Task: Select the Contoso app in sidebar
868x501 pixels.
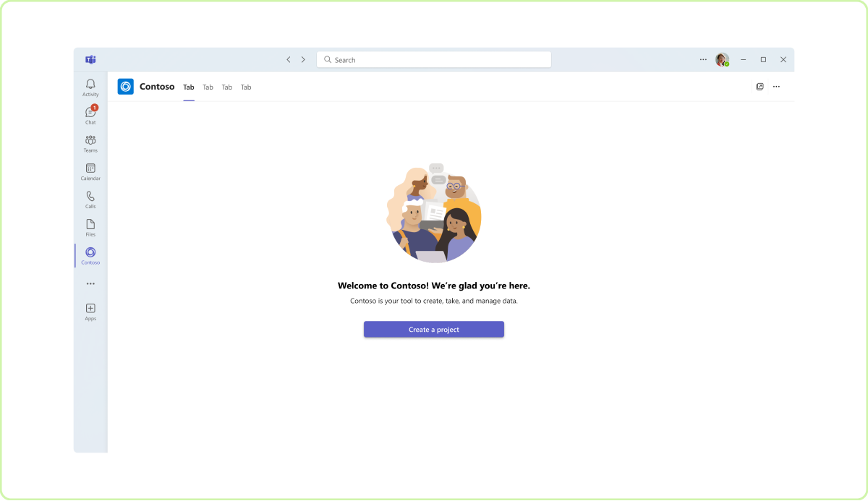Action: (x=90, y=255)
